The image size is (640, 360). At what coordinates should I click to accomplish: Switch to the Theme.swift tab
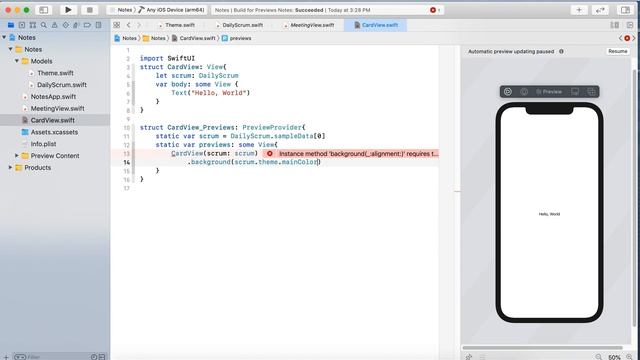click(176, 25)
